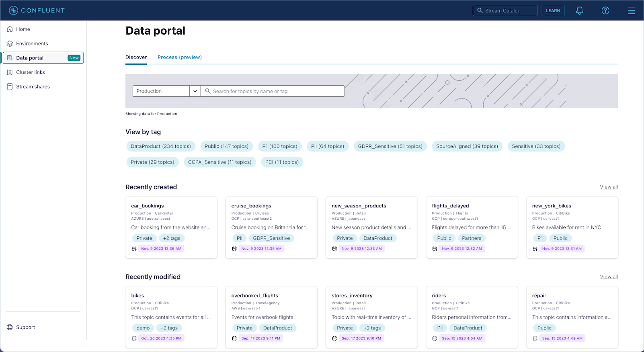Click +2 tags on bikes card
The height and width of the screenshot is (352, 644).
click(x=169, y=328)
